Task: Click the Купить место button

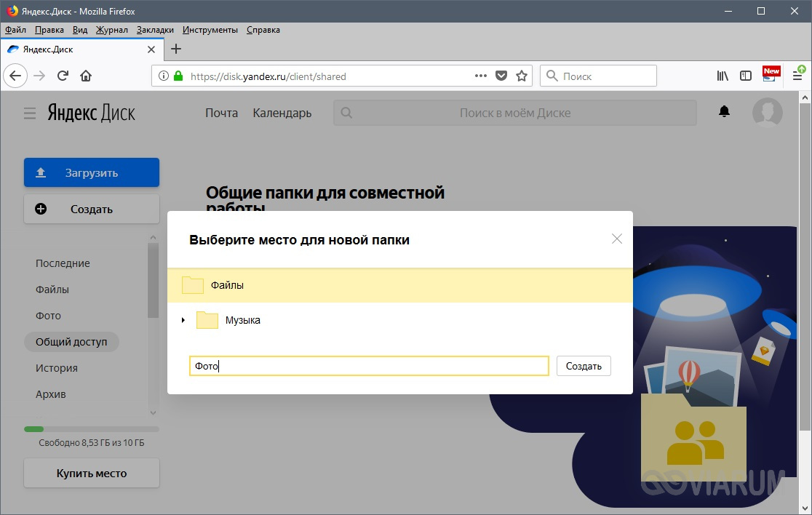Action: pos(92,473)
